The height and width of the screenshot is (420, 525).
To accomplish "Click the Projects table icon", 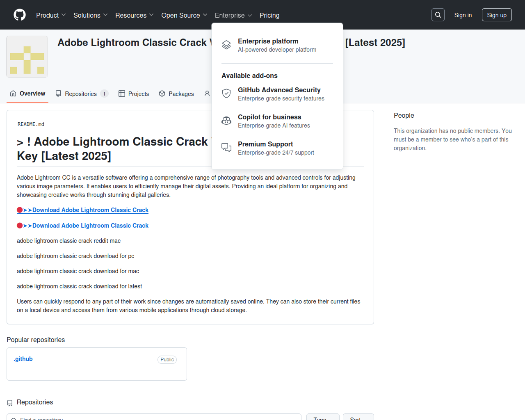I will [122, 94].
